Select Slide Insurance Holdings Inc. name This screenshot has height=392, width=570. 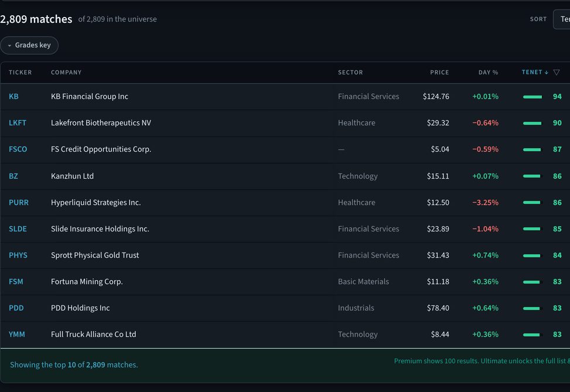[100, 229]
